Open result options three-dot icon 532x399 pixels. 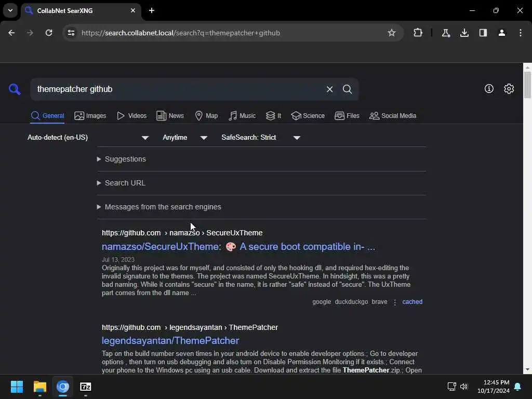coord(395,302)
